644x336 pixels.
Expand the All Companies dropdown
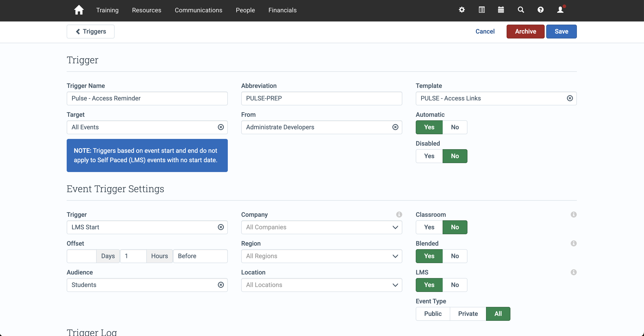point(322,227)
